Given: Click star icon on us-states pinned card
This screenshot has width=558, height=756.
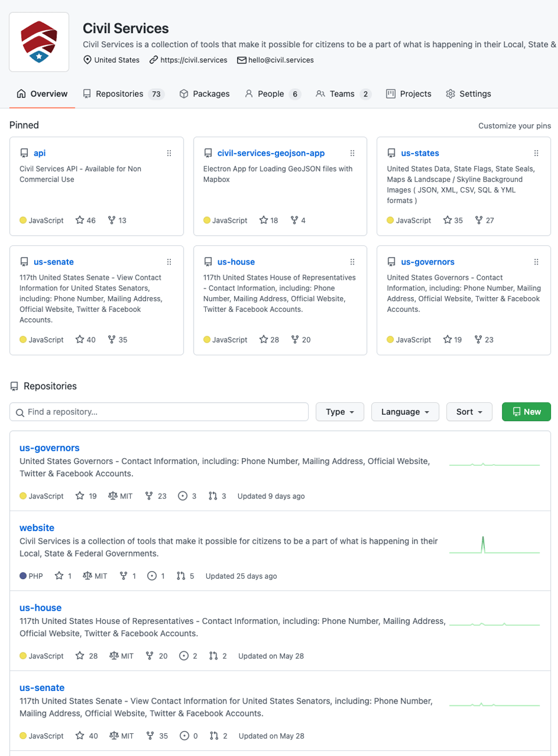Looking at the screenshot, I should pyautogui.click(x=448, y=220).
